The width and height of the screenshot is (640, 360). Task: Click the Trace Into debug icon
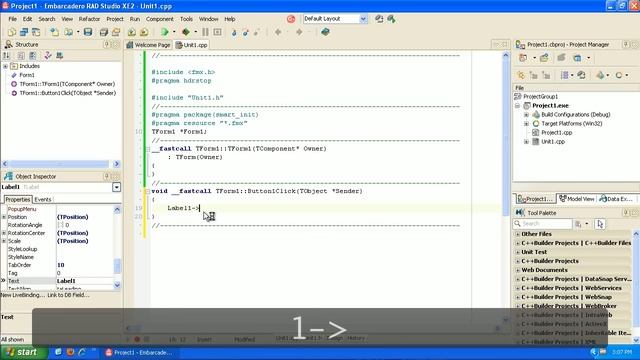234,32
